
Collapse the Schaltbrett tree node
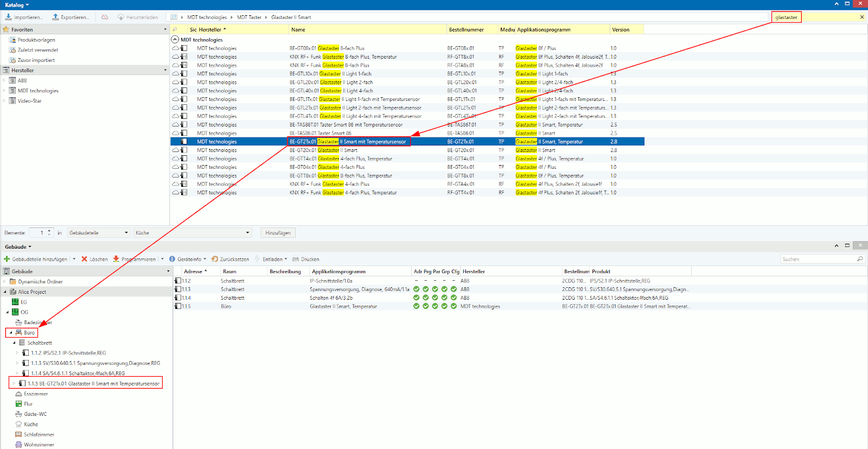[x=15, y=343]
